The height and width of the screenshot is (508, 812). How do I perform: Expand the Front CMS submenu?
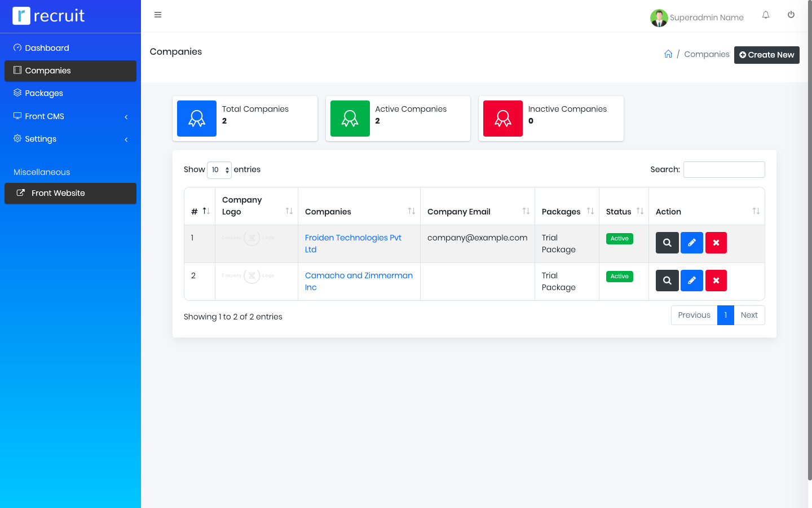(x=70, y=116)
